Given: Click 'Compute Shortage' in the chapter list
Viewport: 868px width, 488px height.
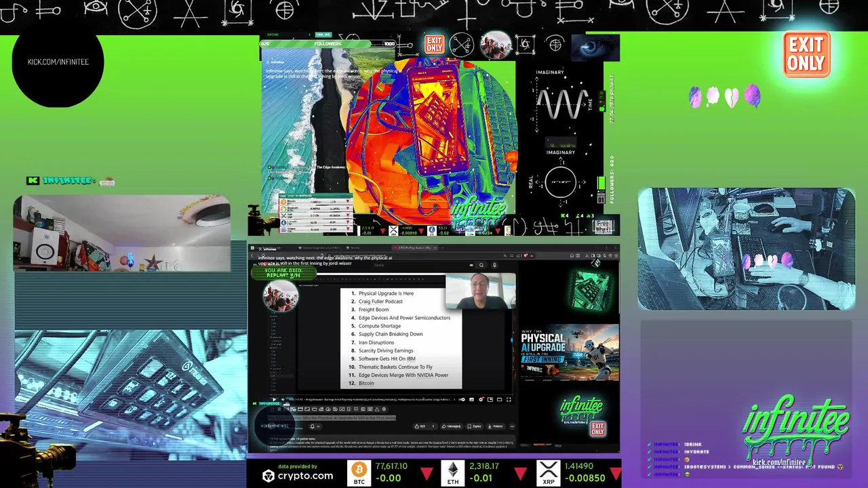Looking at the screenshot, I should (x=380, y=326).
